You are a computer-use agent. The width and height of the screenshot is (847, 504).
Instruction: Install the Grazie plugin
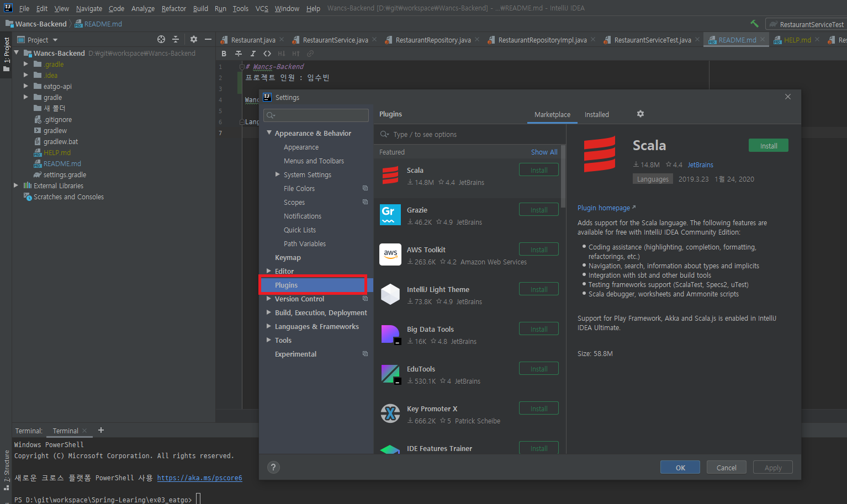[x=539, y=210]
